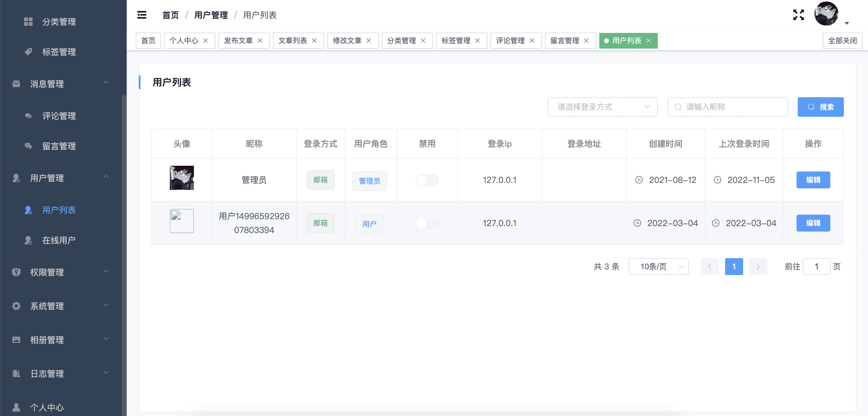Click 用户管理 in the breadcrumb
The width and height of the screenshot is (868, 416).
tap(211, 15)
